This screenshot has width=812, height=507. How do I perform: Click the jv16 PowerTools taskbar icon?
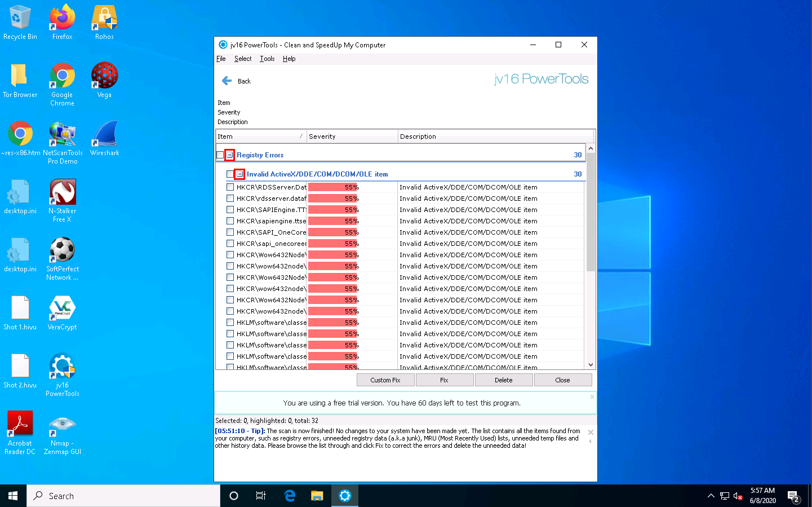tap(345, 496)
